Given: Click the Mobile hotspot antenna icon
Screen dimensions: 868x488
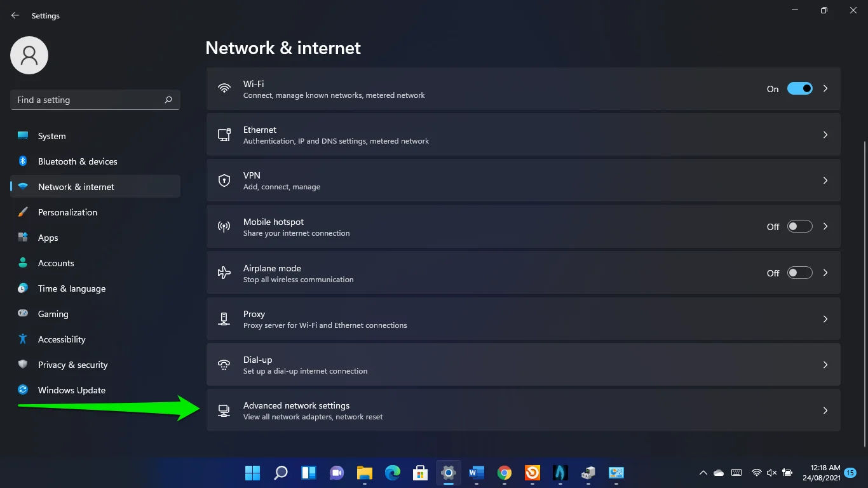Looking at the screenshot, I should tap(224, 227).
